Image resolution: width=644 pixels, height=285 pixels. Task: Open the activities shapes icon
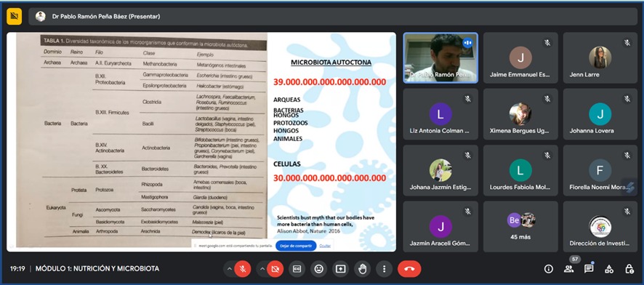tap(609, 269)
